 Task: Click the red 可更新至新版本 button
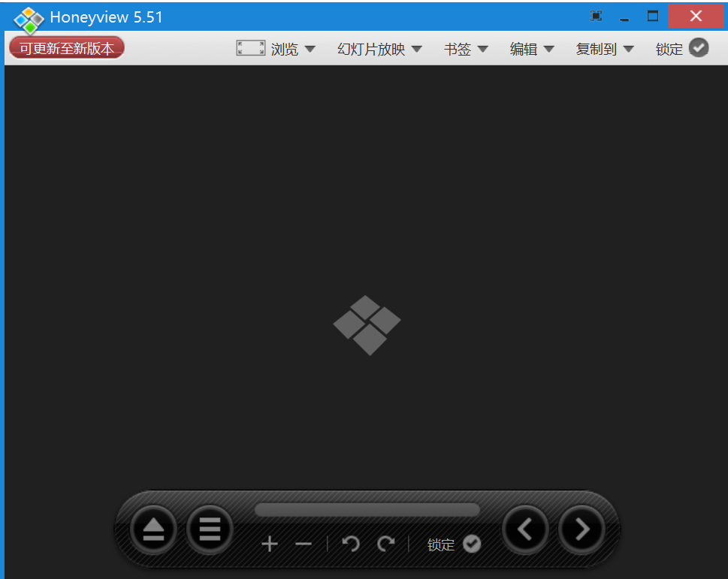(x=67, y=49)
